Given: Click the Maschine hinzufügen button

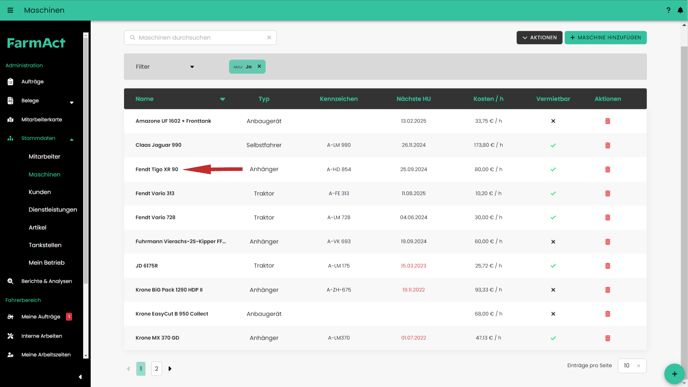Looking at the screenshot, I should (606, 38).
